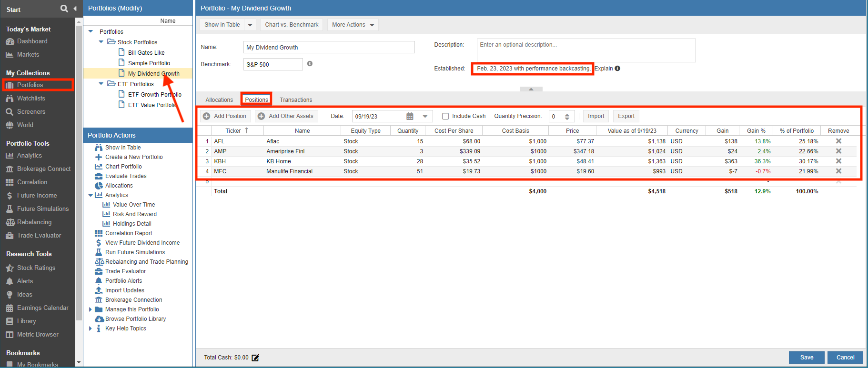This screenshot has height=368, width=868.
Task: Click the Benchmark S&P 500 field
Action: [273, 64]
